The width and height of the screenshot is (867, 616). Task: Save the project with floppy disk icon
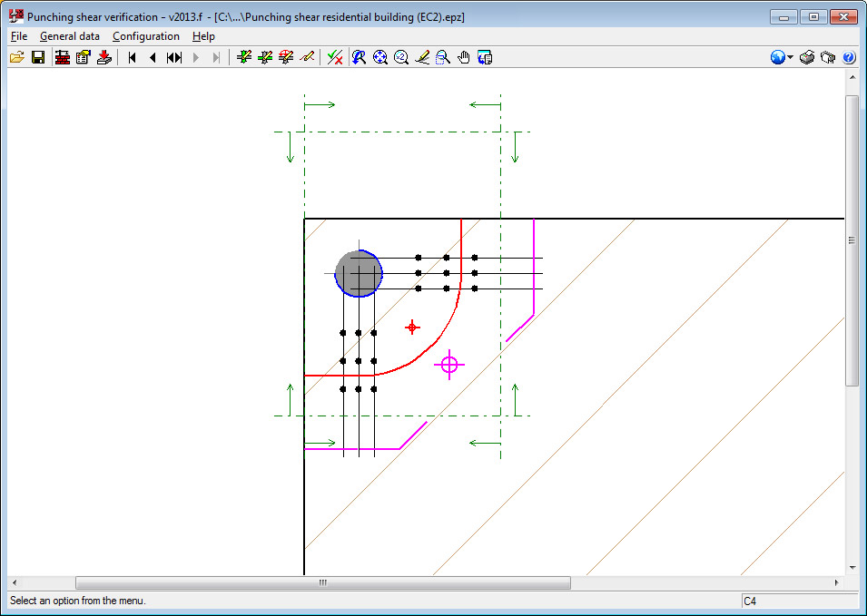pyautogui.click(x=38, y=57)
